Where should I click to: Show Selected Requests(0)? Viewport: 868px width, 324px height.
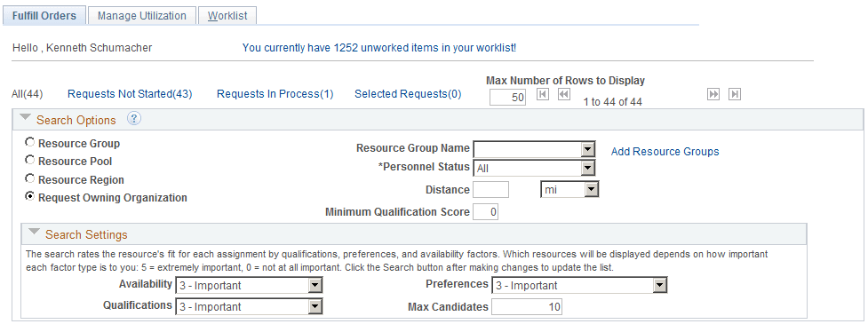tap(408, 94)
